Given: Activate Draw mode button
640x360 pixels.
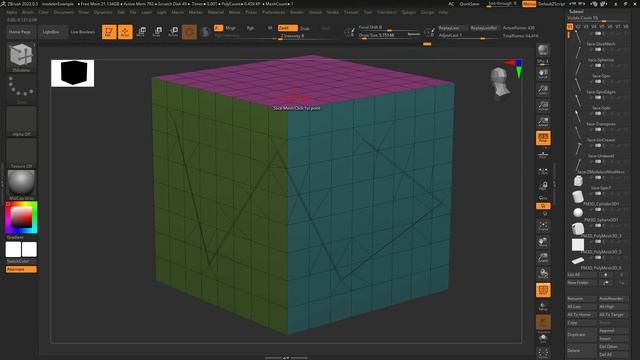Looking at the screenshot, I should pos(125,32).
